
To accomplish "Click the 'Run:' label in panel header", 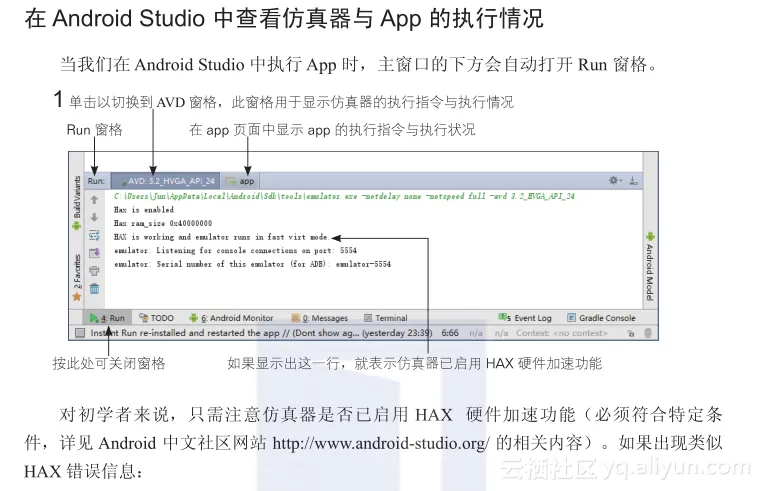I will 96,181.
